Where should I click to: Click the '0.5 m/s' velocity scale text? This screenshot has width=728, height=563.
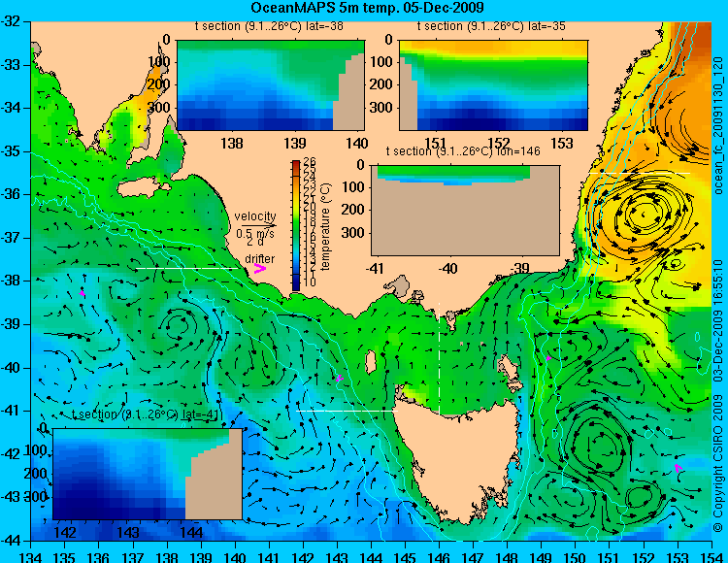click(255, 234)
